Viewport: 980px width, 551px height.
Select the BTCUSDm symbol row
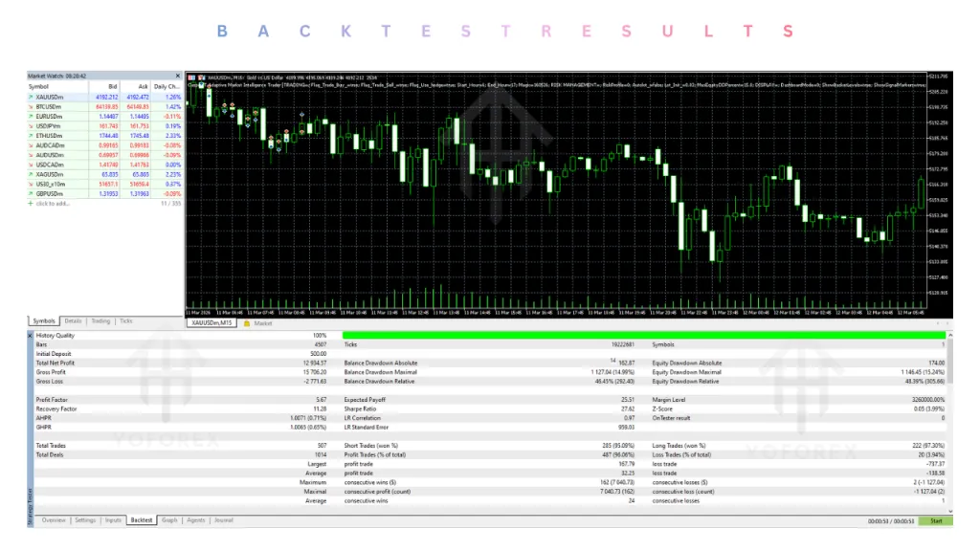pyautogui.click(x=104, y=107)
